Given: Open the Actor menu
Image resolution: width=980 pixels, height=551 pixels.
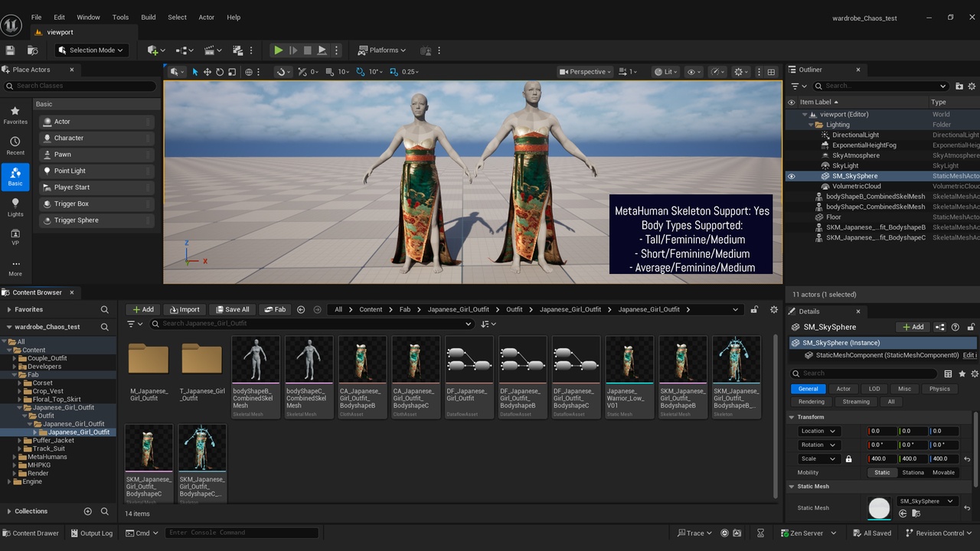Looking at the screenshot, I should 207,17.
